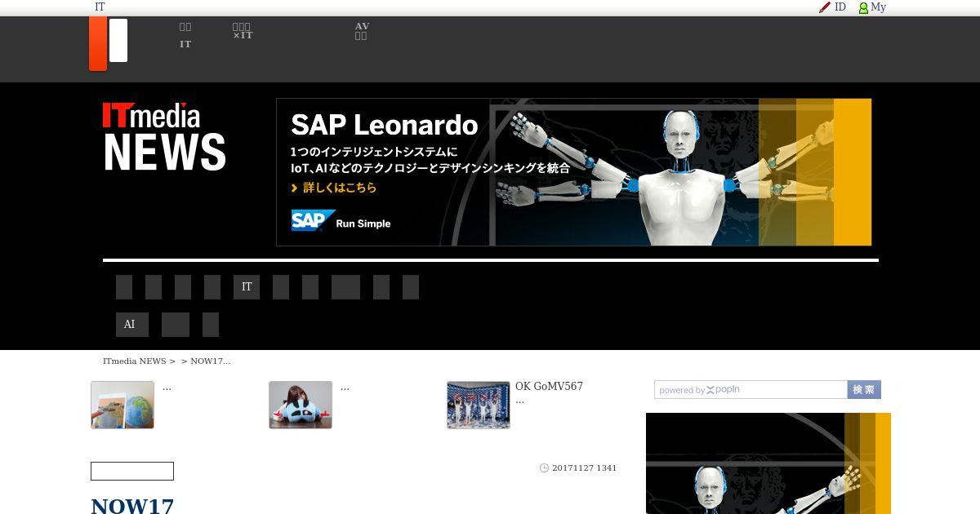Click the ID link at top right
This screenshot has width=980, height=514.
[x=840, y=7]
